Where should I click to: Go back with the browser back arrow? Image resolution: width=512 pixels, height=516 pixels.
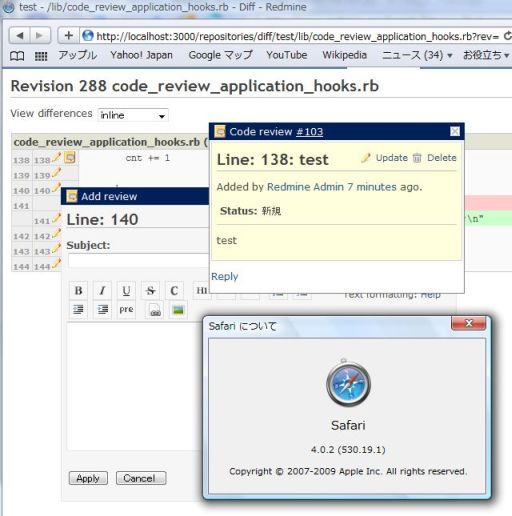[20, 35]
